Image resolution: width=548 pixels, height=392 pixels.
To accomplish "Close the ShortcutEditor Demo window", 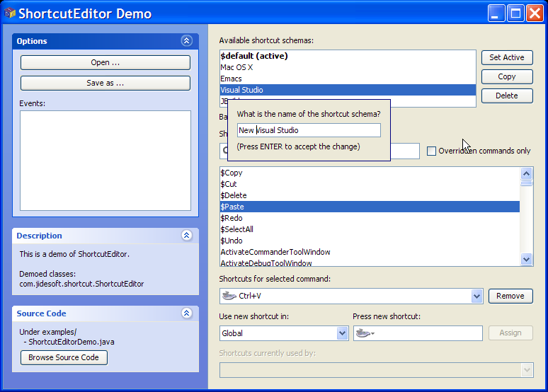I will (x=535, y=13).
